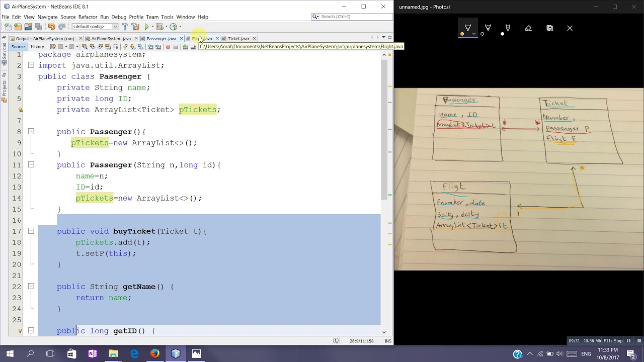Close the Passenger.java tab

tap(181, 38)
